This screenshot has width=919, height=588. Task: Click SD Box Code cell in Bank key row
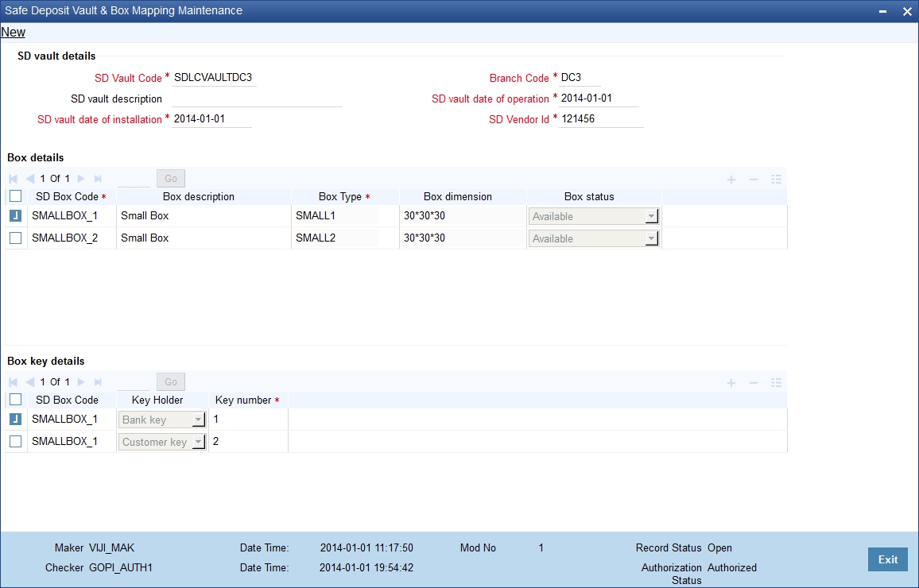[x=72, y=419]
